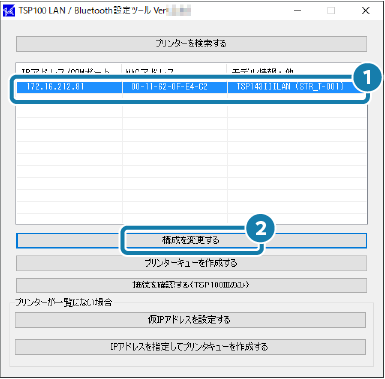Close the TSP100 LAN / Bluetooth tool window

coord(366,11)
